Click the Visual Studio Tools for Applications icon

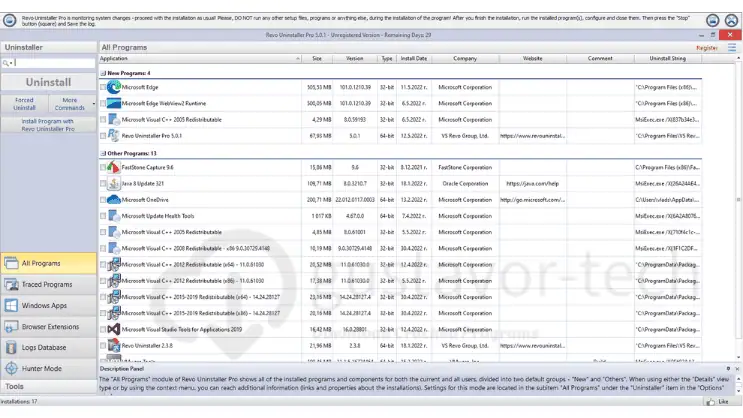point(114,329)
